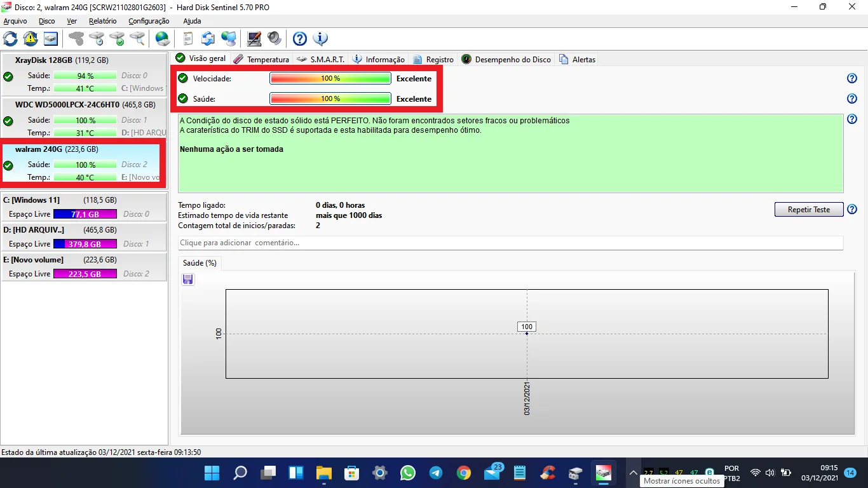The height and width of the screenshot is (488, 868).
Task: Open taskbar Search magnifier
Action: click(240, 473)
